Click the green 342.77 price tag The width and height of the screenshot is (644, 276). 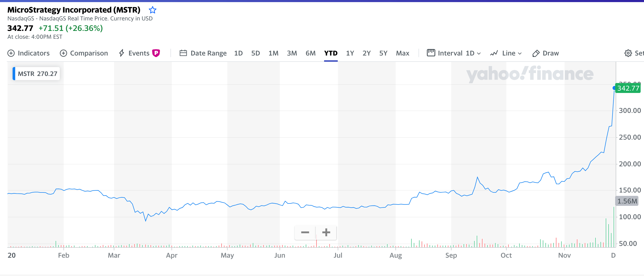point(628,88)
